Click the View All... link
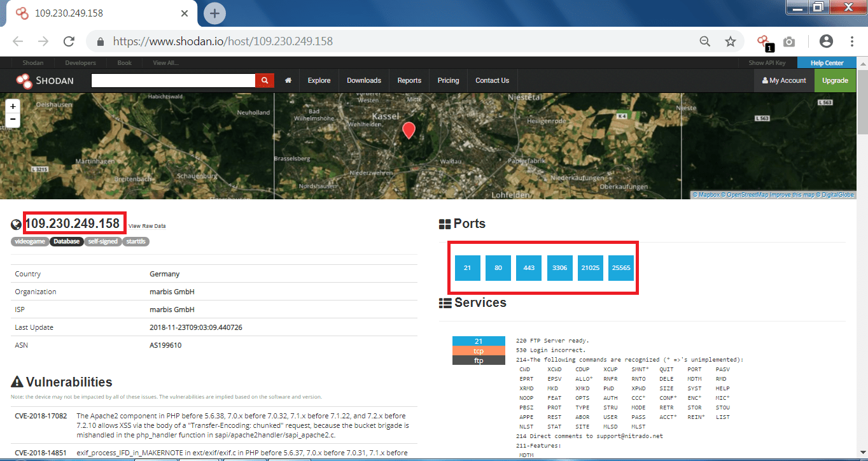This screenshot has width=868, height=461. [x=166, y=63]
